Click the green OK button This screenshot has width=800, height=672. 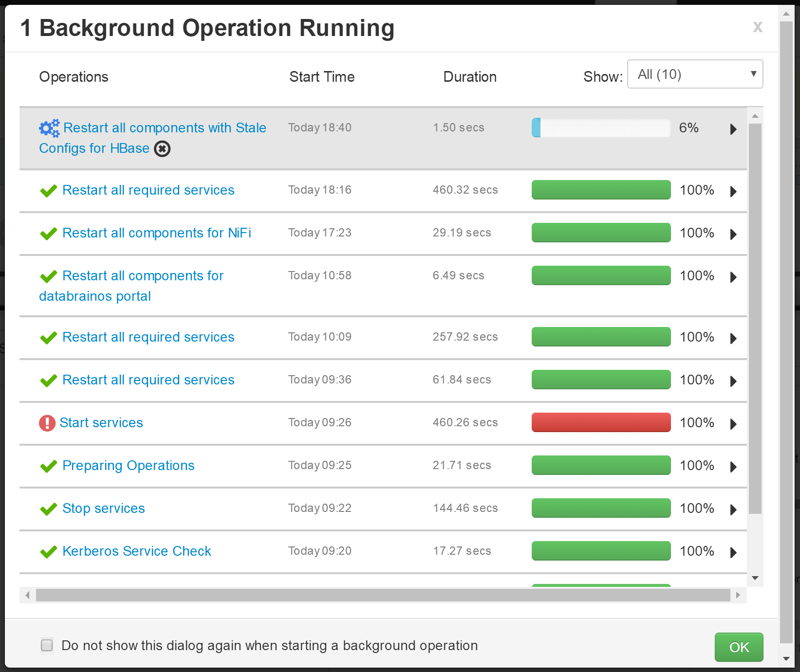click(x=739, y=647)
